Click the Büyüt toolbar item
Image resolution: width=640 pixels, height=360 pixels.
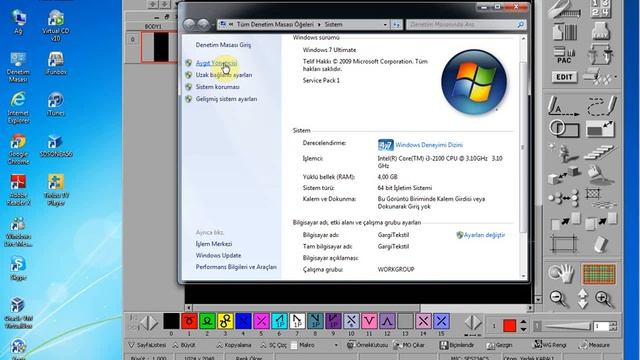(x=183, y=345)
